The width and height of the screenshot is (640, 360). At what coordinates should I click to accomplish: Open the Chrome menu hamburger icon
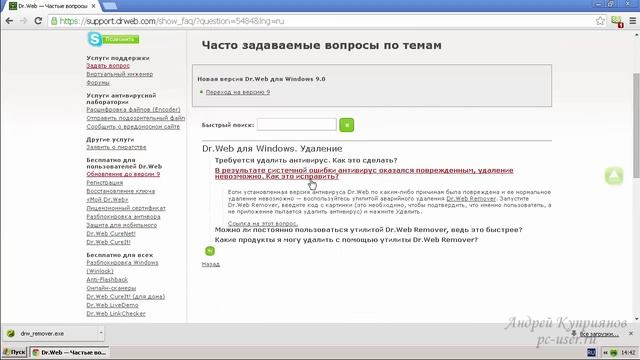tap(633, 21)
